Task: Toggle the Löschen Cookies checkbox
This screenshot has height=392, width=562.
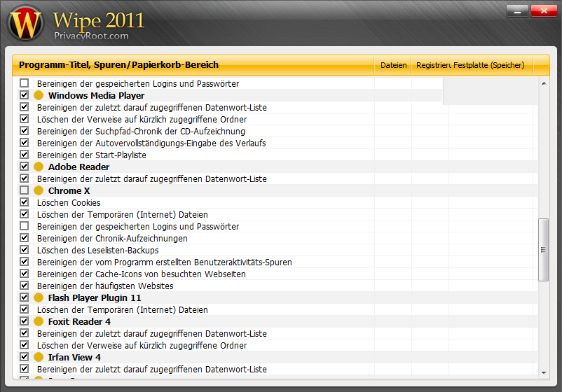Action: click(24, 202)
